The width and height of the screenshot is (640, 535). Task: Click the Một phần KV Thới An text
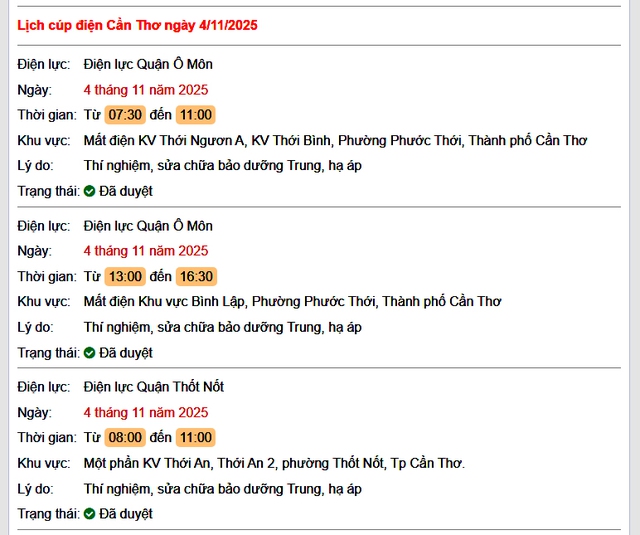[x=274, y=463]
